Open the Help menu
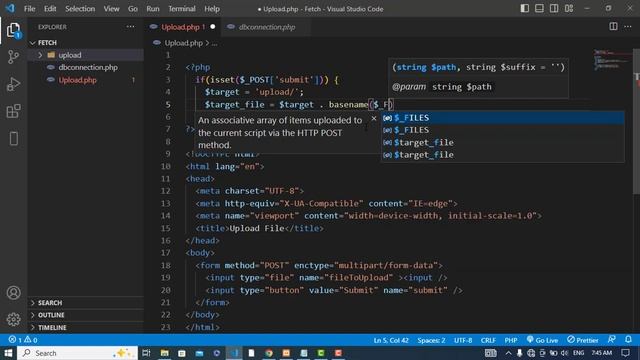Viewport: 640px width, 360px height. click(x=212, y=9)
